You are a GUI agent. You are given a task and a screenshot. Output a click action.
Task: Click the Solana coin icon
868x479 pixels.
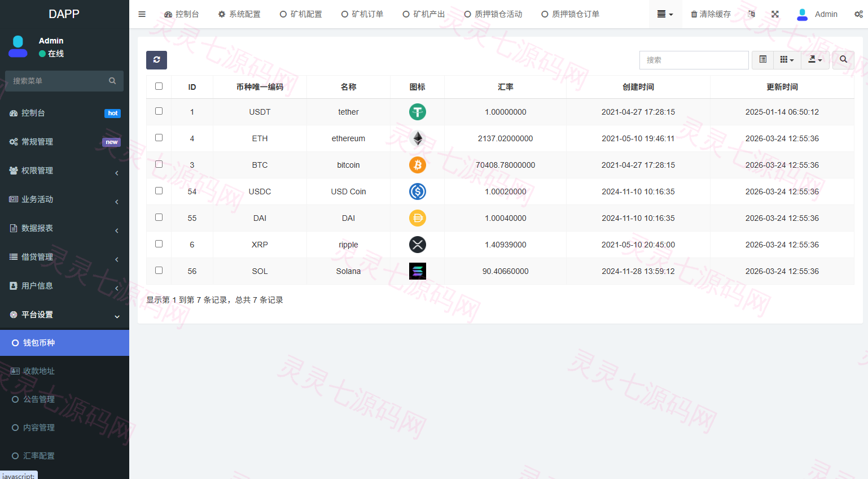(418, 271)
